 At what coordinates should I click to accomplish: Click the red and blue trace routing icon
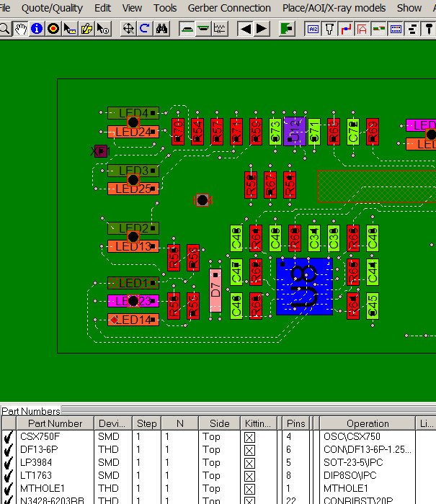[346, 29]
